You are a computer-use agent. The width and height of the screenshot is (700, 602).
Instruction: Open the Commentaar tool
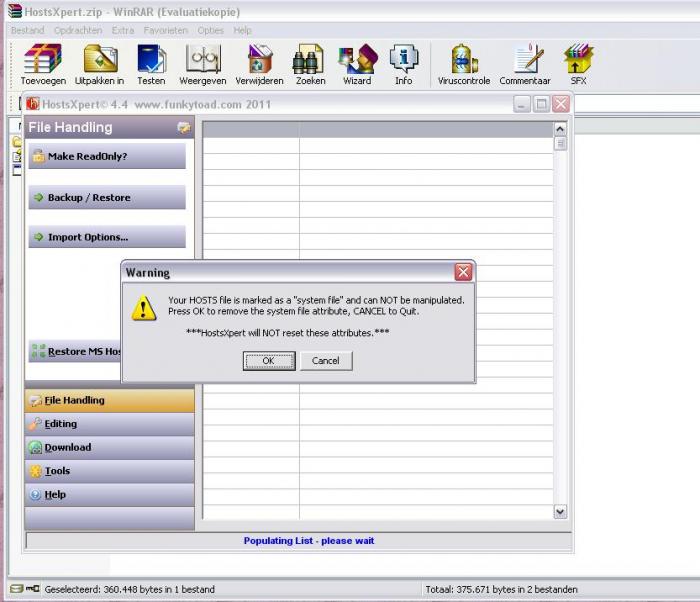tap(525, 64)
